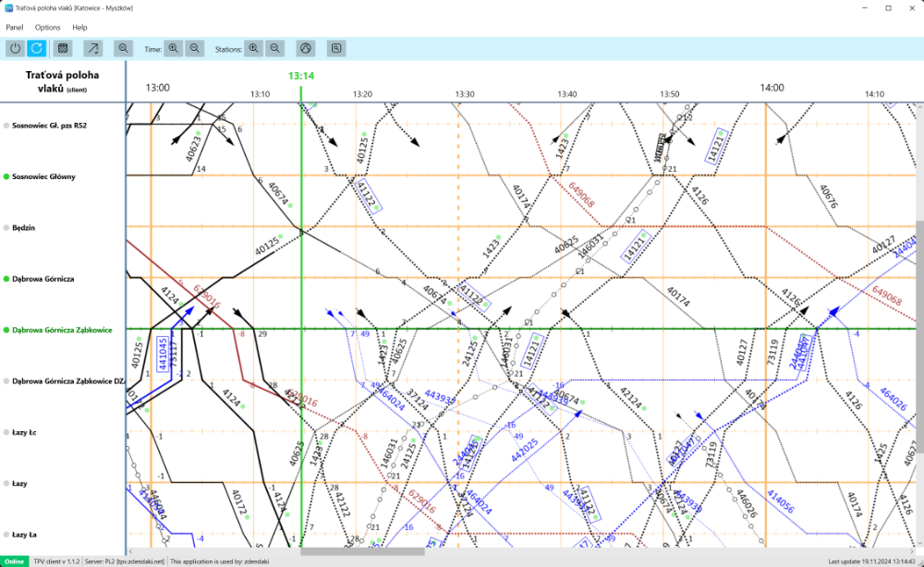Open the Options menu

point(48,28)
